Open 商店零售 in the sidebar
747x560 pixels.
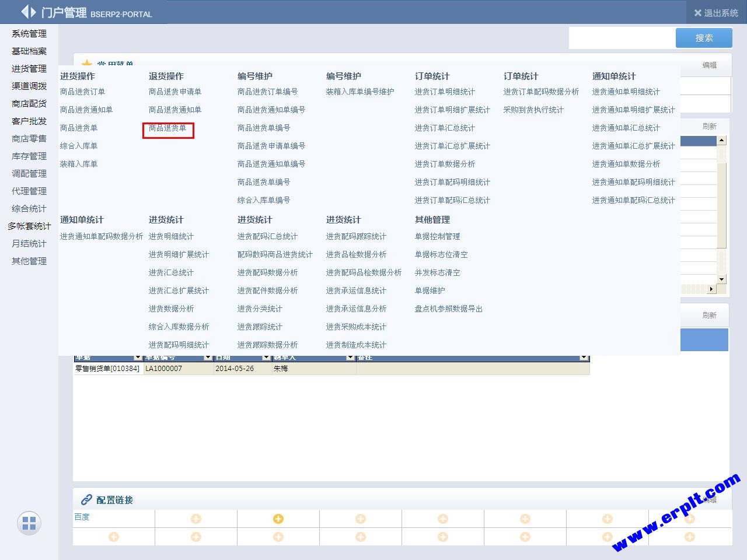tap(29, 139)
